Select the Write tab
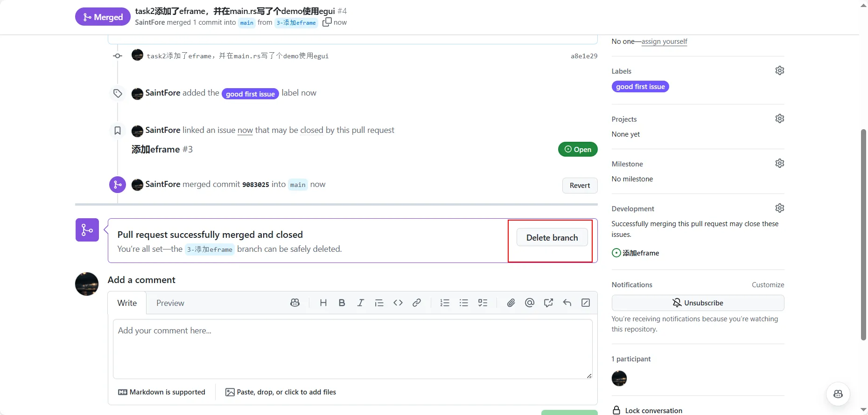868x415 pixels. tap(127, 303)
